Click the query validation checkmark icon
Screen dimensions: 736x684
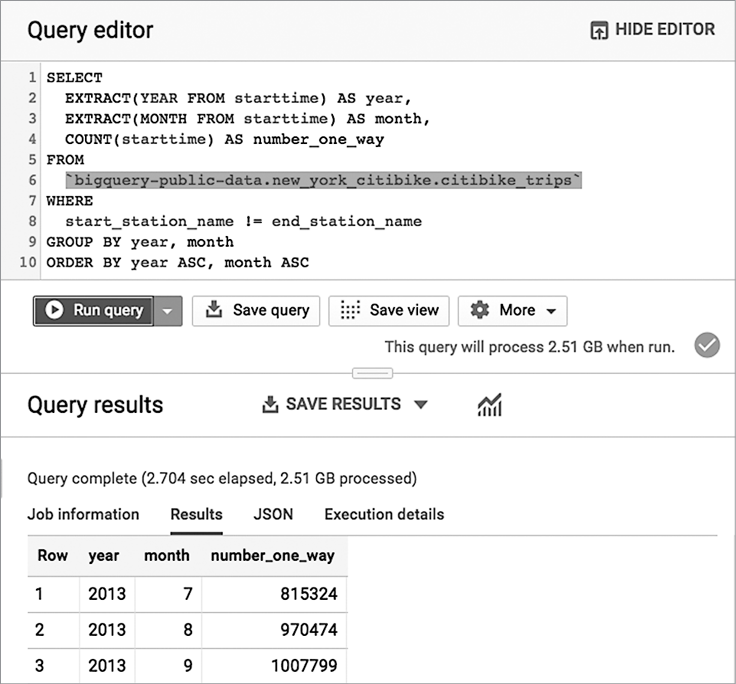(707, 346)
